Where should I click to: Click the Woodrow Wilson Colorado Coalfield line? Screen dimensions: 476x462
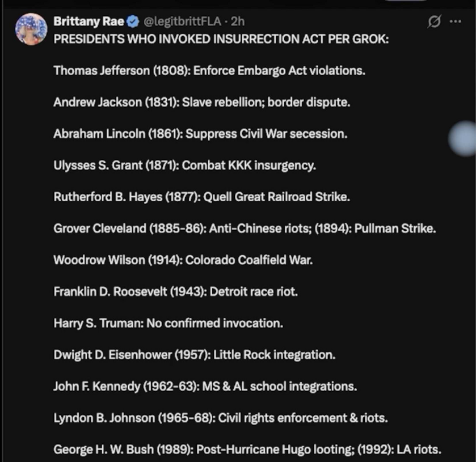tap(183, 260)
